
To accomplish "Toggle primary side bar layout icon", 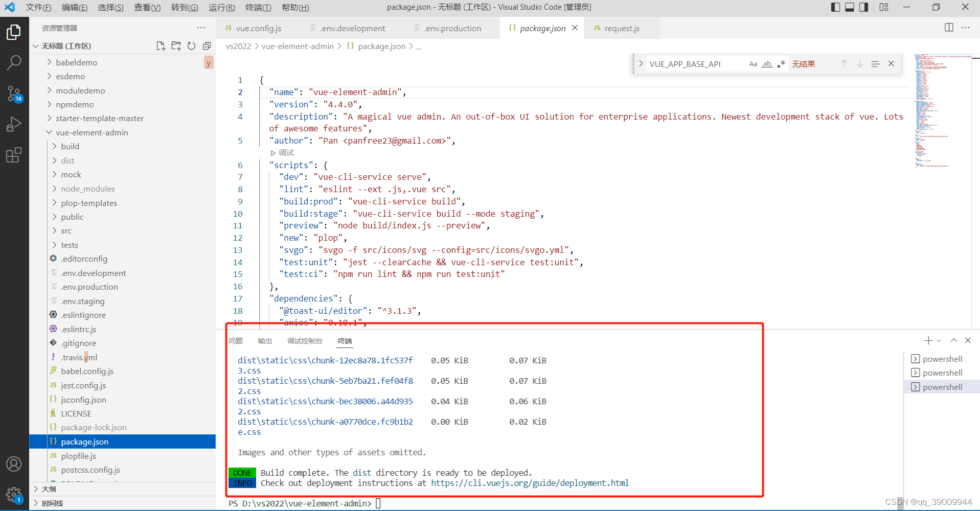I will (835, 7).
